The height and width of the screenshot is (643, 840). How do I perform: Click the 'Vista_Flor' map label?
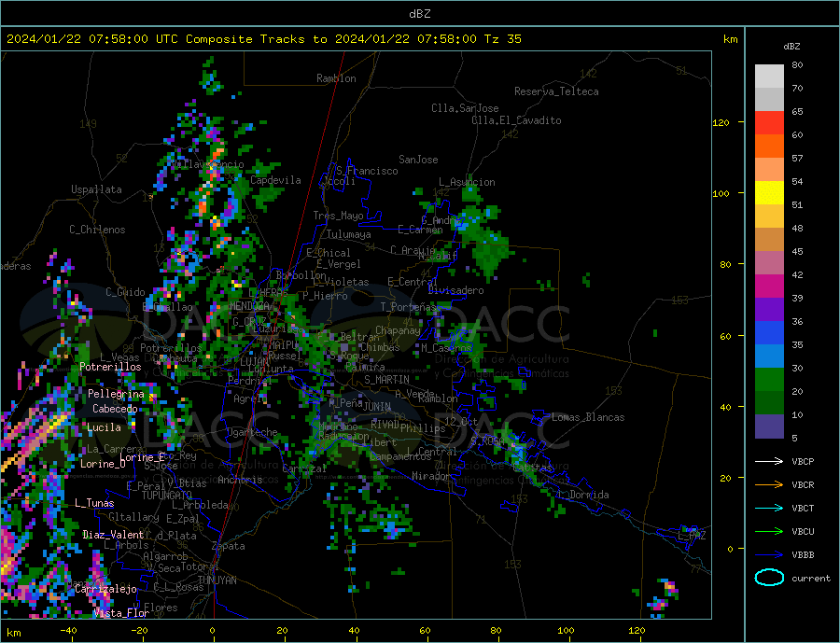coord(121,613)
